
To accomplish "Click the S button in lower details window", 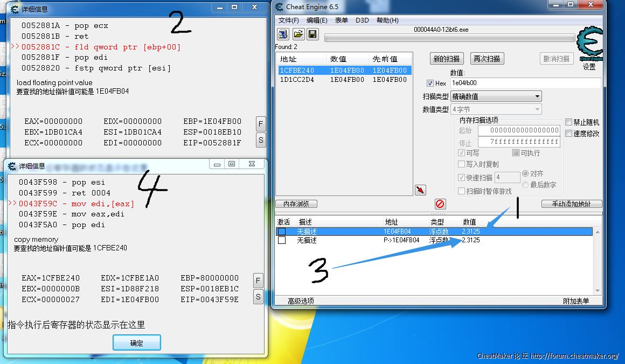I will click(258, 297).
